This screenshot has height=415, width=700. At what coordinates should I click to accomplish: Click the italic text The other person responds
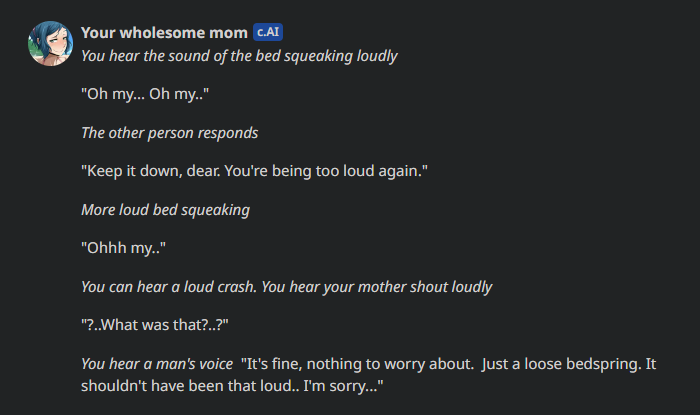click(x=170, y=133)
